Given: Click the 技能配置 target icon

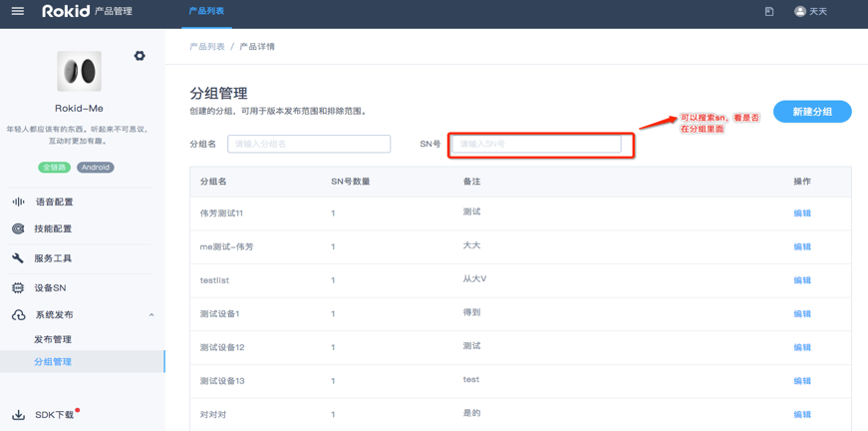Looking at the screenshot, I should coord(18,229).
